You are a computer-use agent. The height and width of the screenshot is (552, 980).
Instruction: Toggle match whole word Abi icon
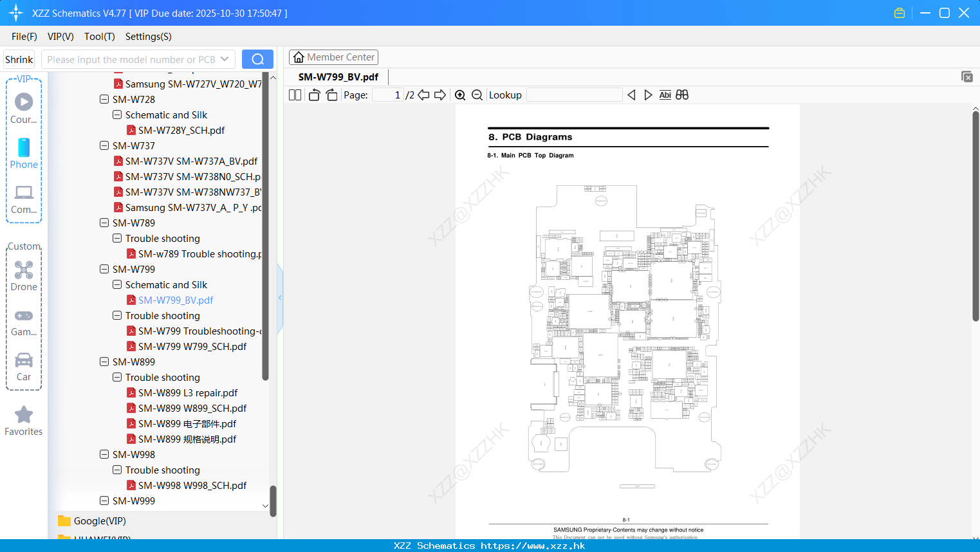pos(665,95)
